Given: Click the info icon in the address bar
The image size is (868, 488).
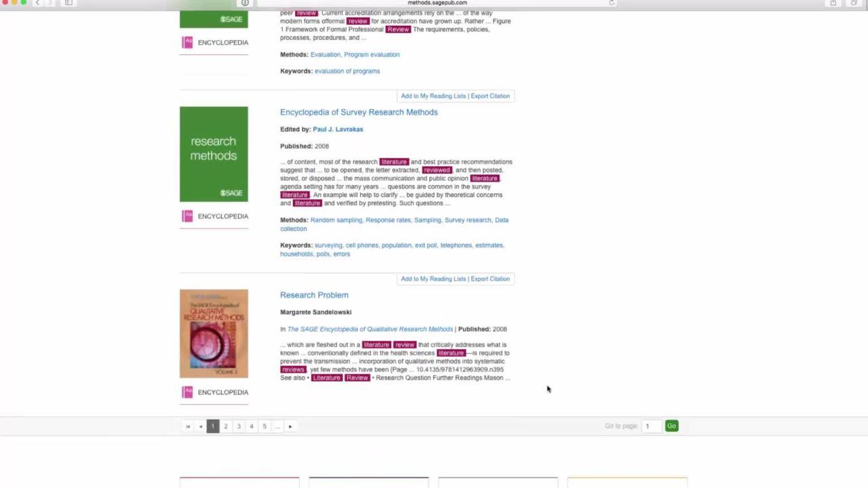Looking at the screenshot, I should coord(245,3).
